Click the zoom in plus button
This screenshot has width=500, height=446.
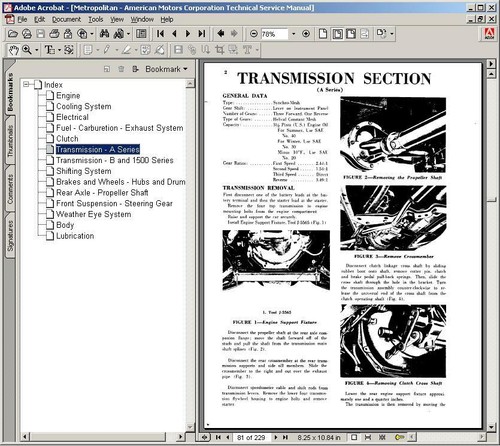(306, 34)
